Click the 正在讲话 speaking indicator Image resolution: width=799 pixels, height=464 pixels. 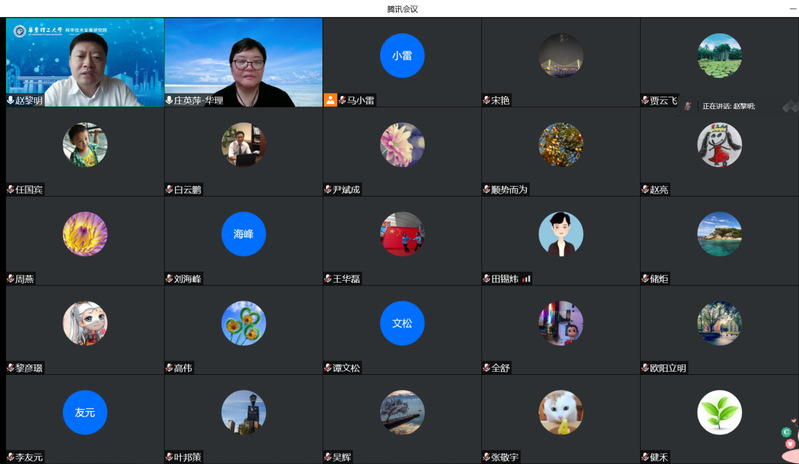[x=727, y=106]
